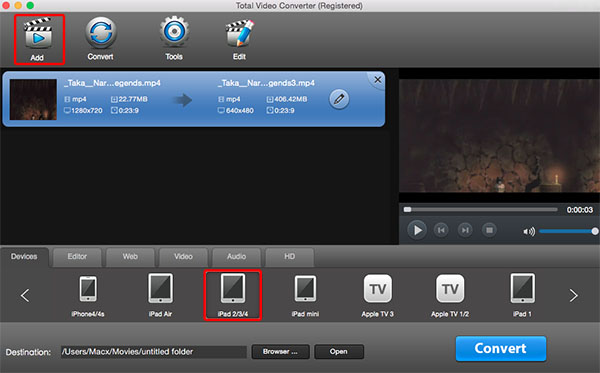Switch to the Devices tab

[24, 257]
